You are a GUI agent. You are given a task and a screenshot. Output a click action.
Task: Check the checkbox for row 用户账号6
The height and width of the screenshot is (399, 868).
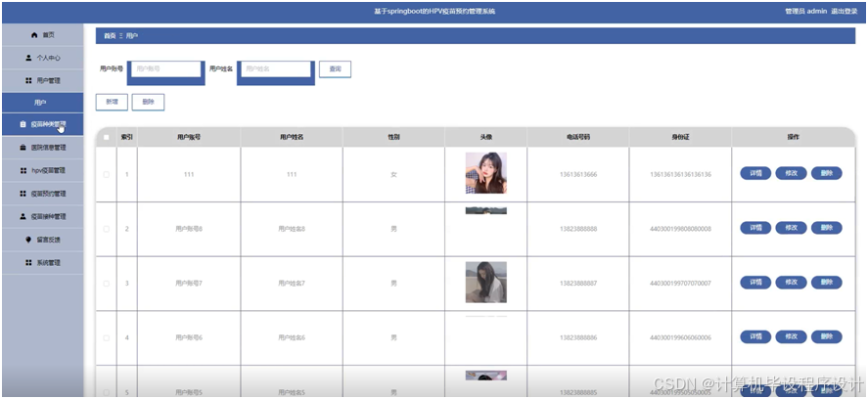(106, 337)
